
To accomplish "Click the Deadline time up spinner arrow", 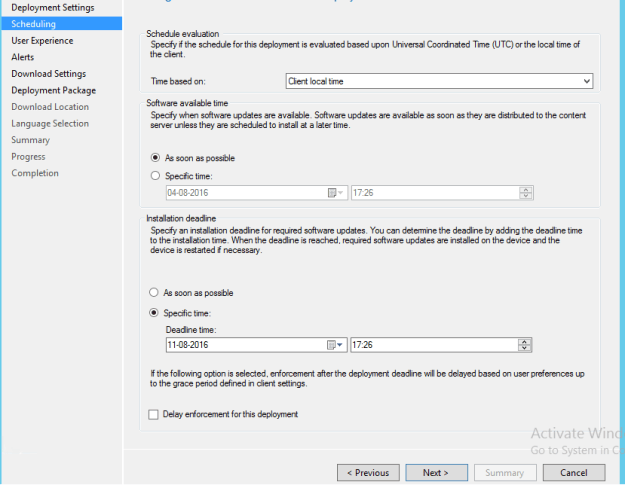I will pos(525,342).
